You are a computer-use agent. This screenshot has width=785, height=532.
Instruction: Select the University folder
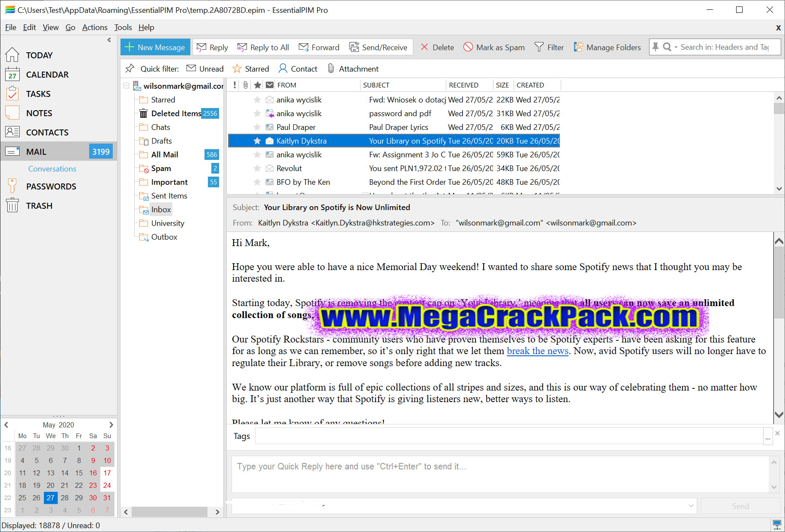coord(168,223)
